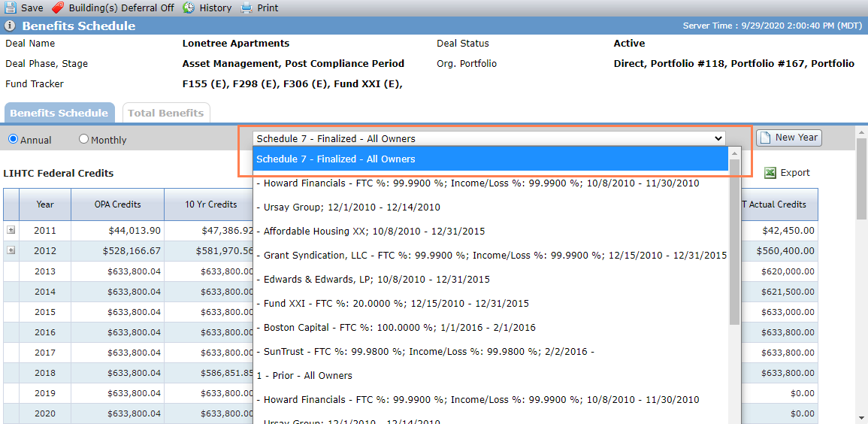The width and height of the screenshot is (868, 424).
Task: Choose Boston Capital FTC 100% option
Action: coord(396,327)
